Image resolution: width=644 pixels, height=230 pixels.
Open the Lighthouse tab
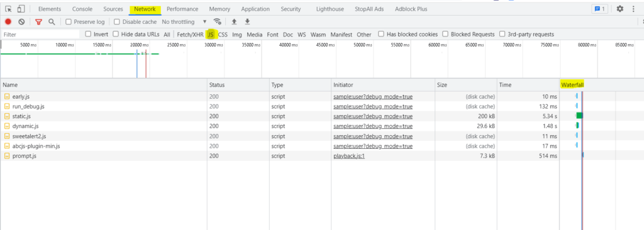pos(330,9)
